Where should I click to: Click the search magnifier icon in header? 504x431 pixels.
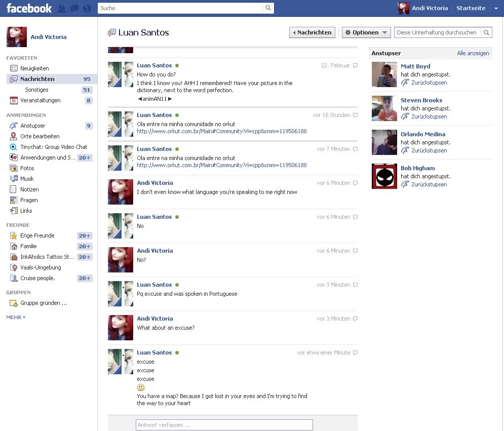click(268, 8)
